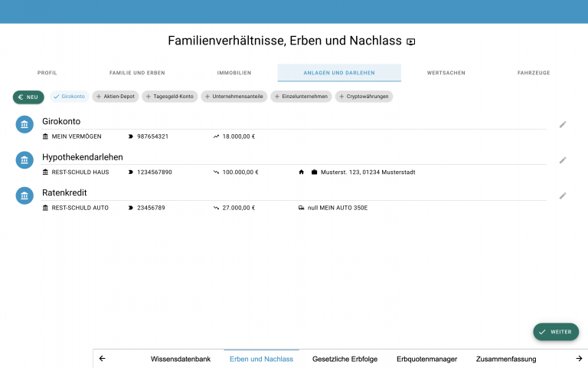Image resolution: width=588 pixels, height=368 pixels.
Task: Click the REST-SCHULD HAUS label
Action: pos(80,172)
